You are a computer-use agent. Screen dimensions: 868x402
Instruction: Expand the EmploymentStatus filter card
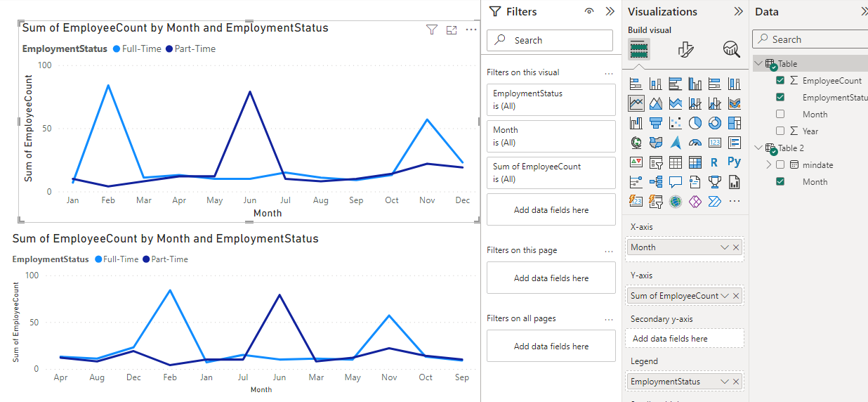click(x=551, y=100)
